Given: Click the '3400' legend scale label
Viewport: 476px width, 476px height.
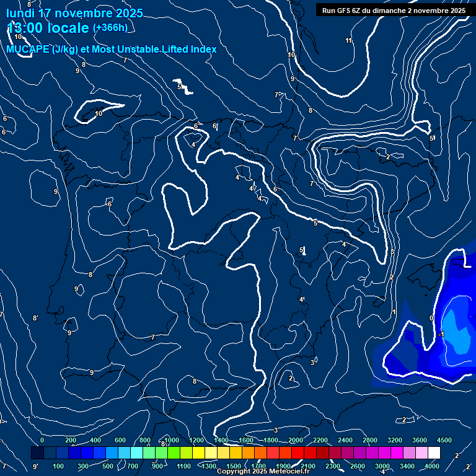Looking at the screenshot, I should (x=407, y=466).
